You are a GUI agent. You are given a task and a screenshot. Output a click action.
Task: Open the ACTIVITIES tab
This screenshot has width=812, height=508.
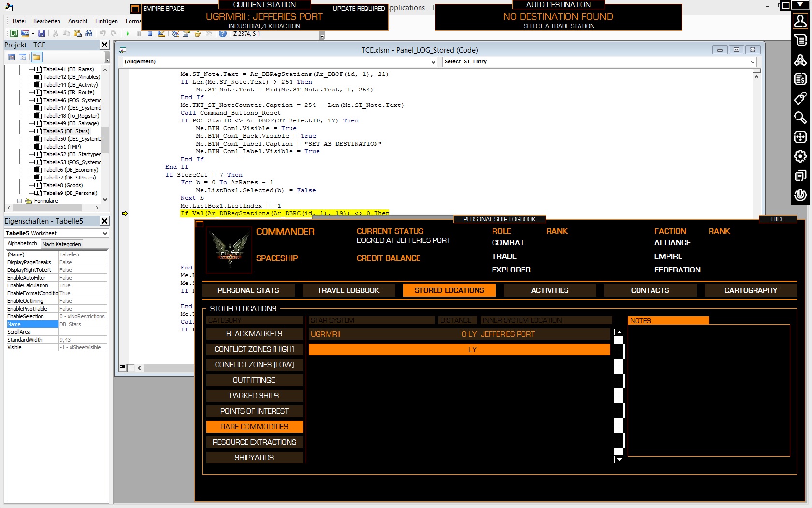click(550, 290)
